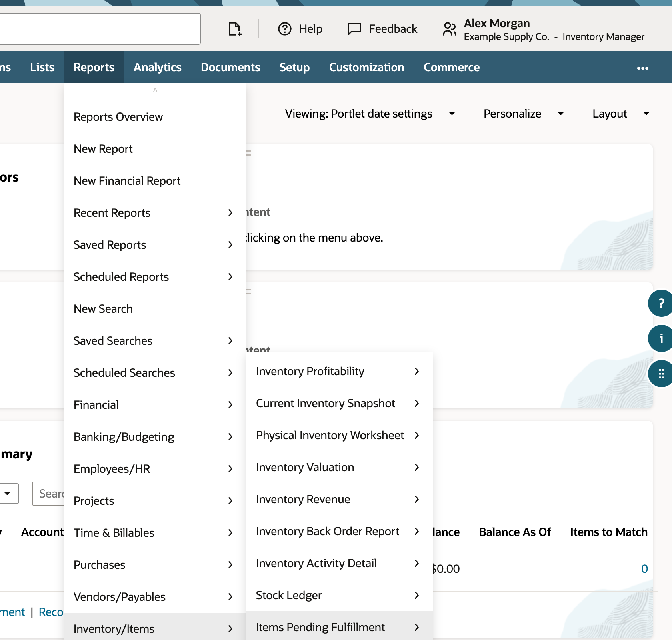Click the global search input field
The height and width of the screenshot is (640, 672).
(x=100, y=29)
